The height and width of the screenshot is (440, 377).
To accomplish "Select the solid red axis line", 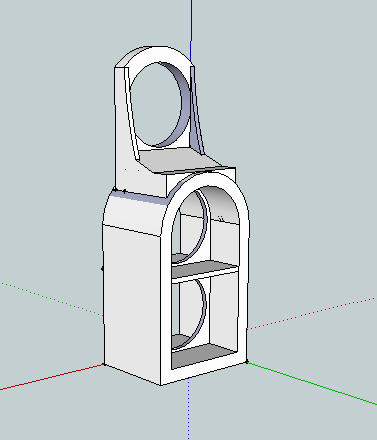I will point(52,377).
